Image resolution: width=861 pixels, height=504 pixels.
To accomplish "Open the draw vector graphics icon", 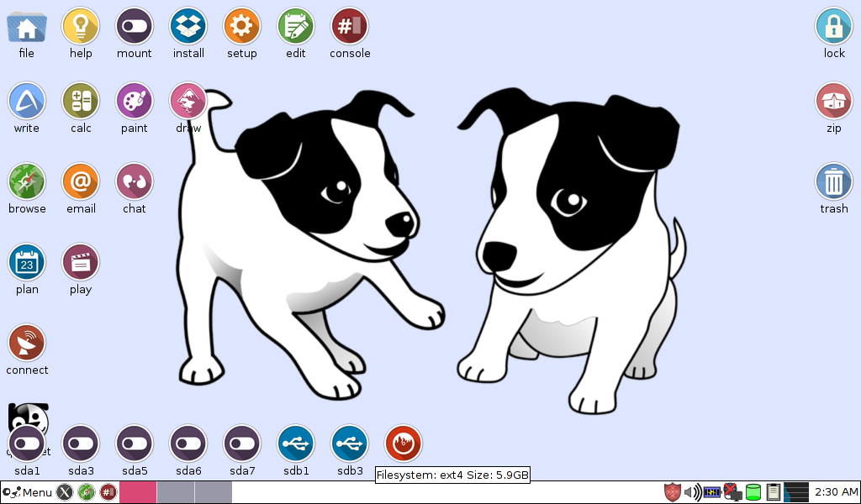I will [x=188, y=102].
